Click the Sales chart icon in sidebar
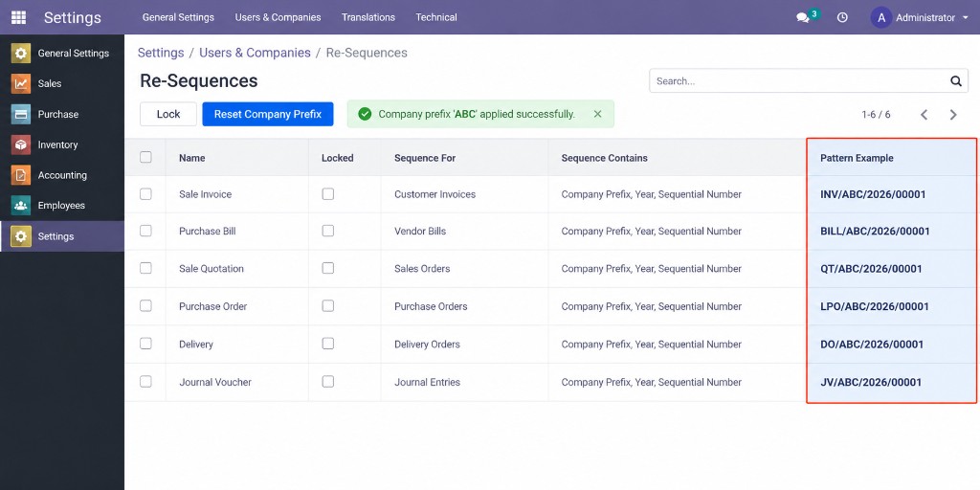 click(21, 83)
